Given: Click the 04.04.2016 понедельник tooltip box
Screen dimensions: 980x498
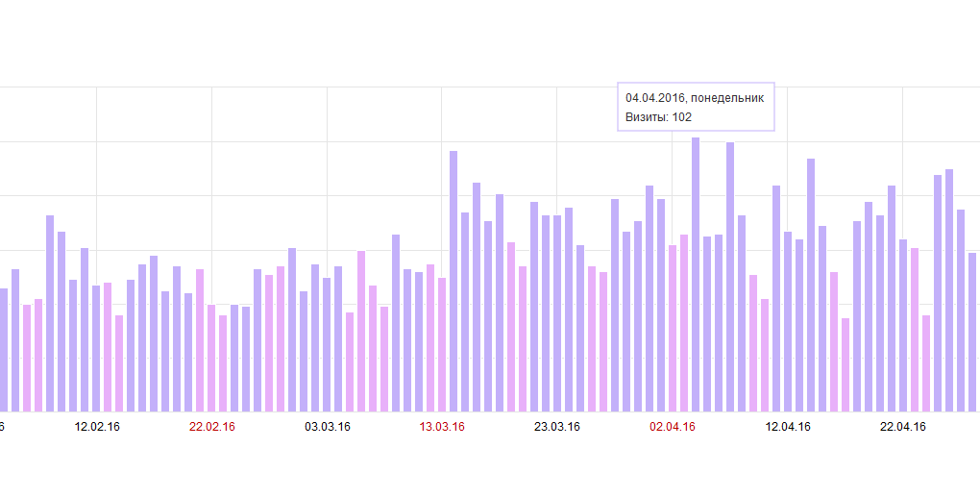Looking at the screenshot, I should click(696, 107).
